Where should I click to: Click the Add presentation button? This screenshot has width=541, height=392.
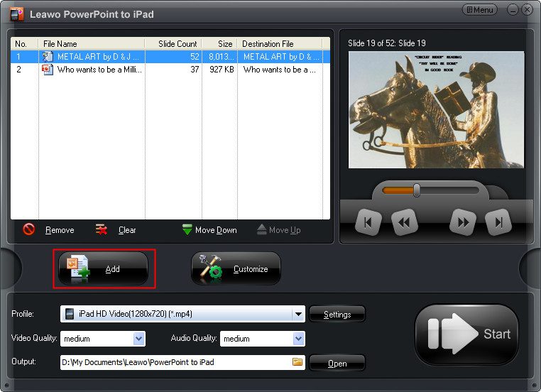(x=104, y=269)
